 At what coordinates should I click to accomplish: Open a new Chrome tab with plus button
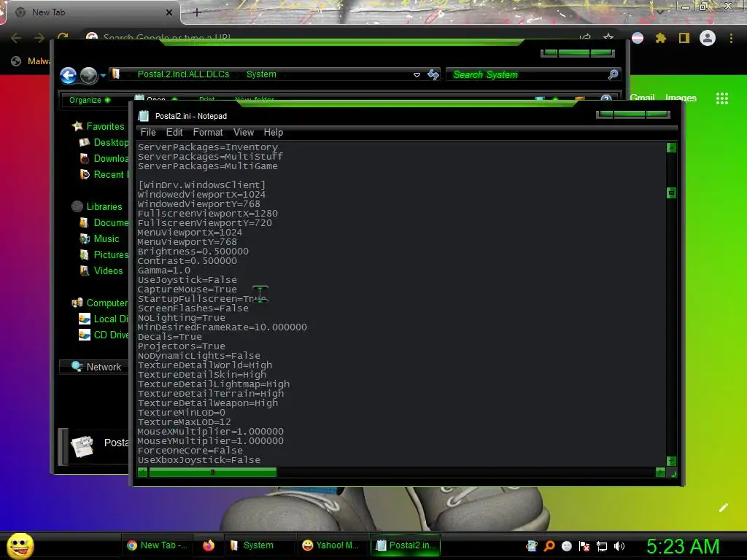[x=197, y=12]
